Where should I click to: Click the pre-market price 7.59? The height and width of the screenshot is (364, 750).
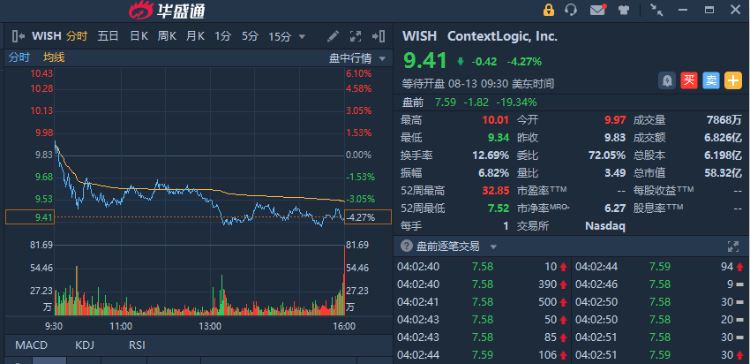tap(445, 102)
